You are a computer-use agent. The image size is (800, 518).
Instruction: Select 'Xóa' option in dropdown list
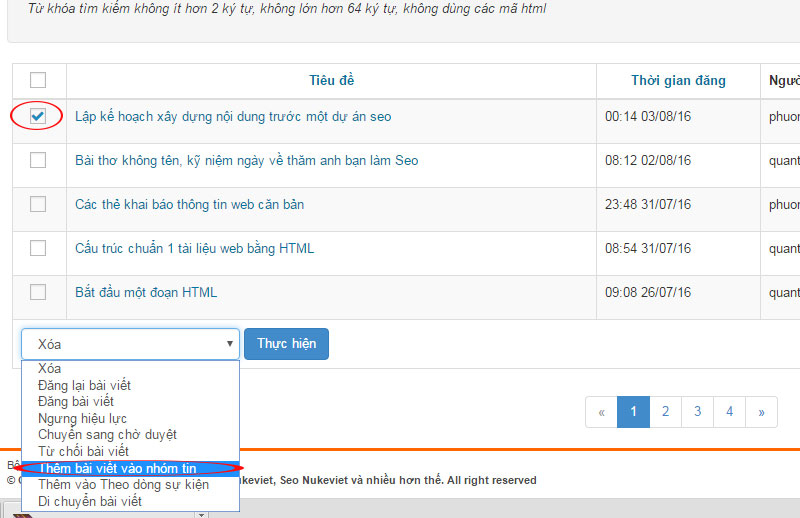pyautogui.click(x=130, y=368)
